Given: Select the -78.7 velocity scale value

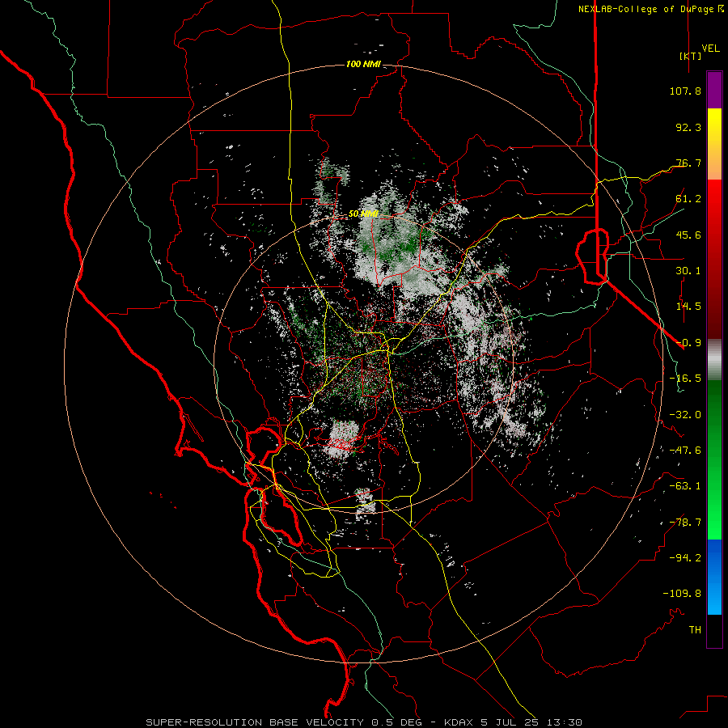Looking at the screenshot, I should [685, 523].
